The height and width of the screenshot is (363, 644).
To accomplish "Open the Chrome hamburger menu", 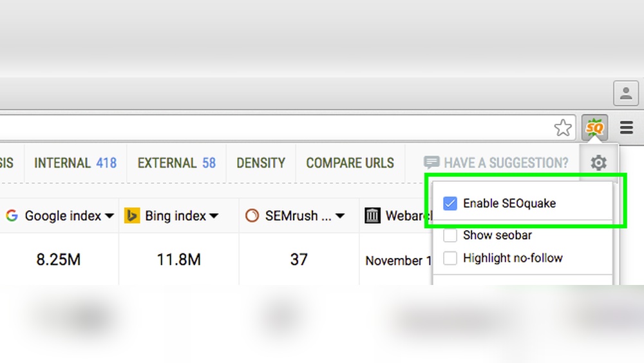I will tap(627, 128).
